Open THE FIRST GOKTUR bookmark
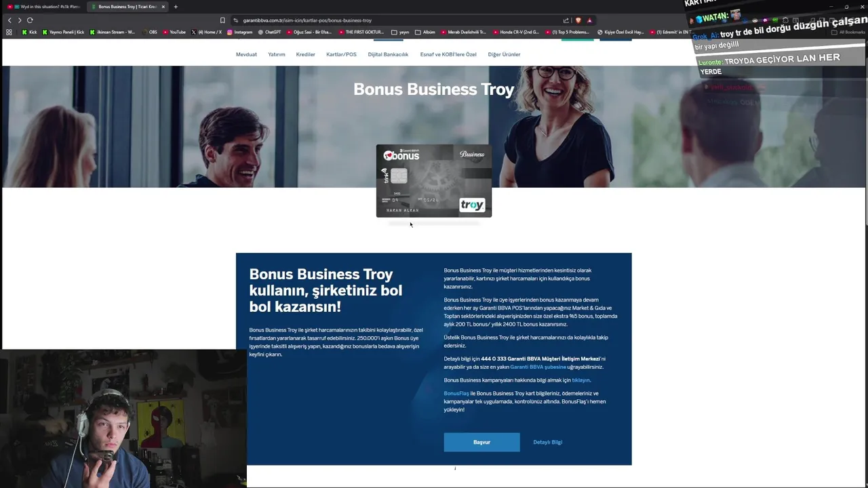This screenshot has width=868, height=488. [362, 32]
